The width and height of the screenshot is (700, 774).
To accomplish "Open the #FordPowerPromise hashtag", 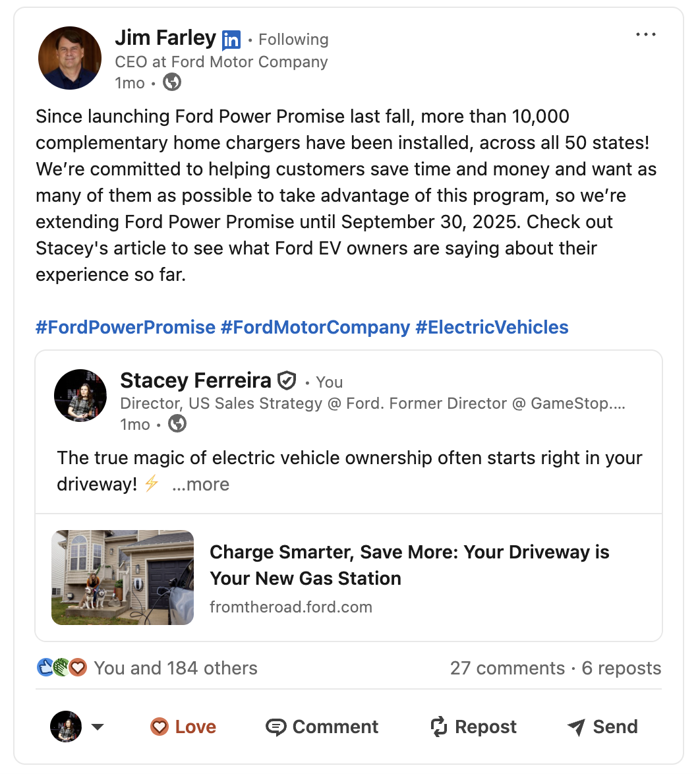I will pos(125,327).
